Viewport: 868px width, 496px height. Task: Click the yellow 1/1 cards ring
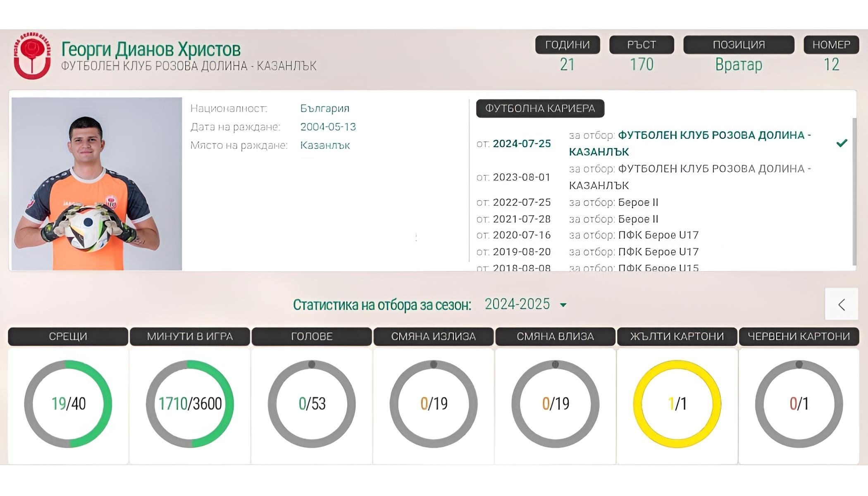(677, 404)
